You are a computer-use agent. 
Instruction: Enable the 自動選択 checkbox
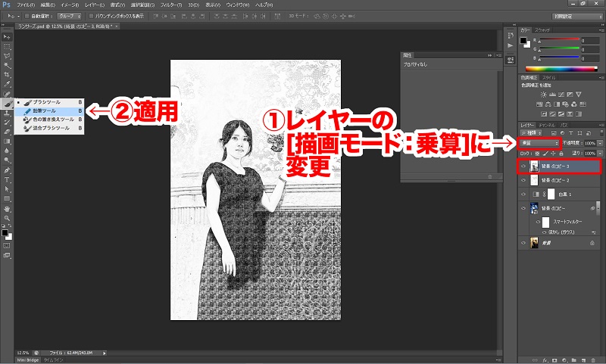click(x=27, y=16)
